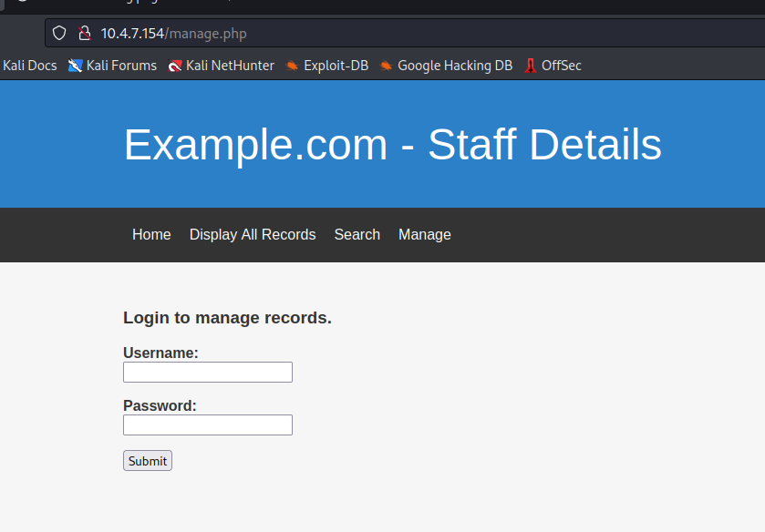Open the Google Hacking DB bookmark
The image size is (765, 532).
click(446, 66)
